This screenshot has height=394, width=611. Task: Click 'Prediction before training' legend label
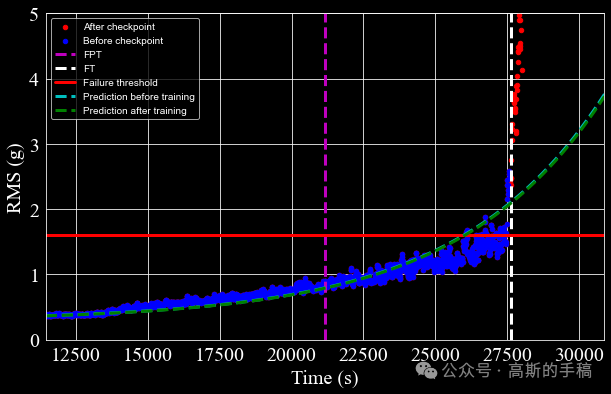[139, 97]
